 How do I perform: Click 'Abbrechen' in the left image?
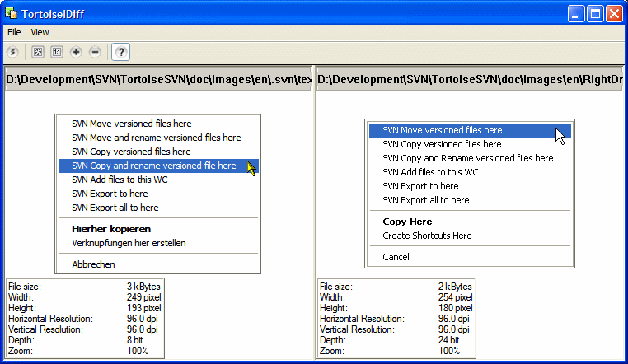[93, 264]
